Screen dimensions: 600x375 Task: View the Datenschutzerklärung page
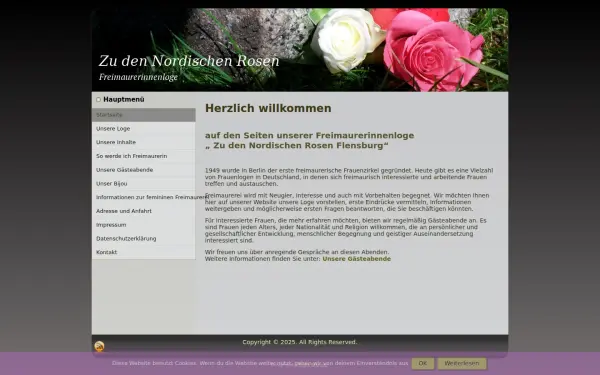tap(143, 239)
